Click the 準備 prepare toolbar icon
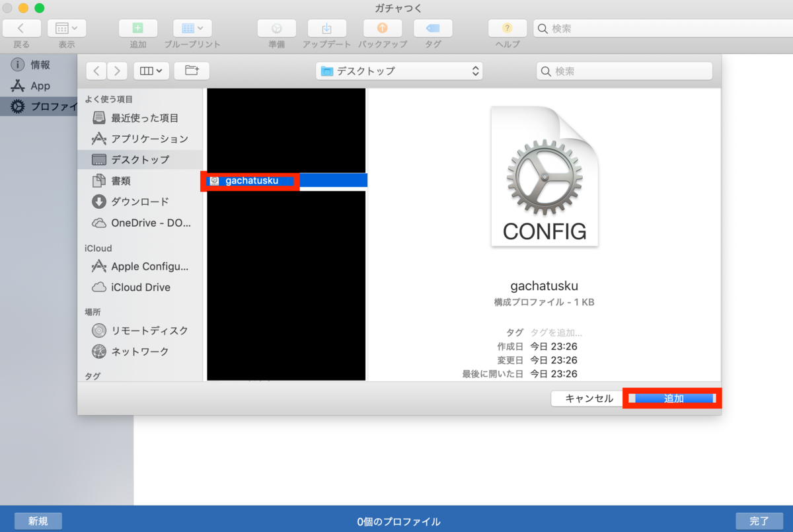The height and width of the screenshot is (532, 793). (277, 28)
